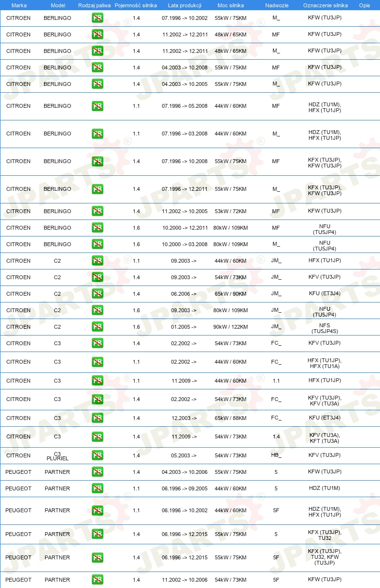Click fuel icon for C3 1.1 11.2009 row
The height and width of the screenshot is (588, 380).
pyautogui.click(x=97, y=381)
